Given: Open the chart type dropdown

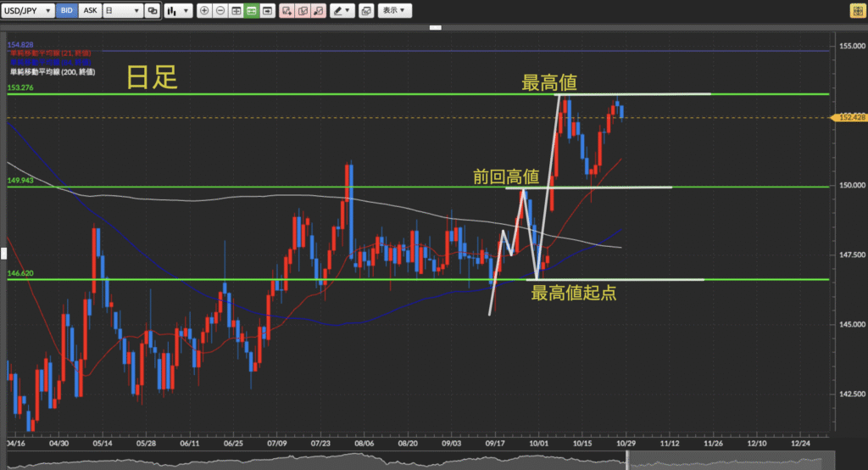Looking at the screenshot, I should (x=177, y=11).
